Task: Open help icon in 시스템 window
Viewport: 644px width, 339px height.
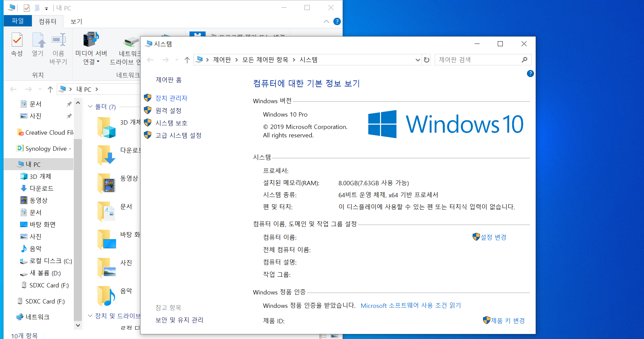Action: click(x=530, y=74)
